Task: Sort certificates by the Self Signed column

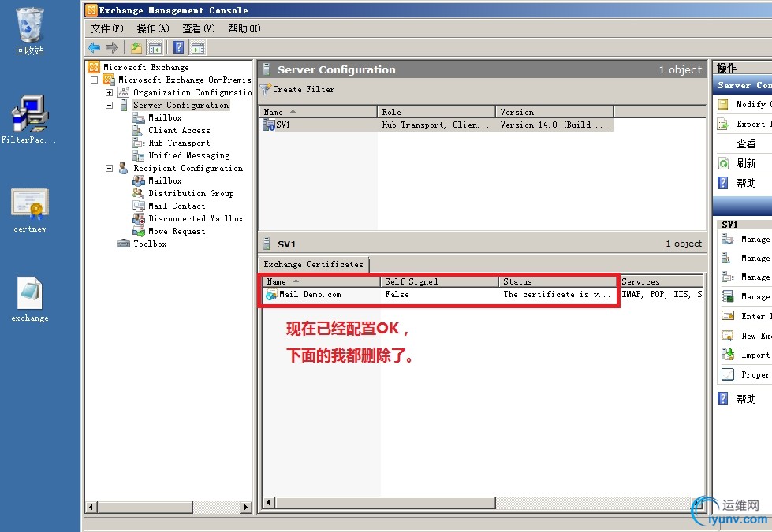Action: (439, 281)
